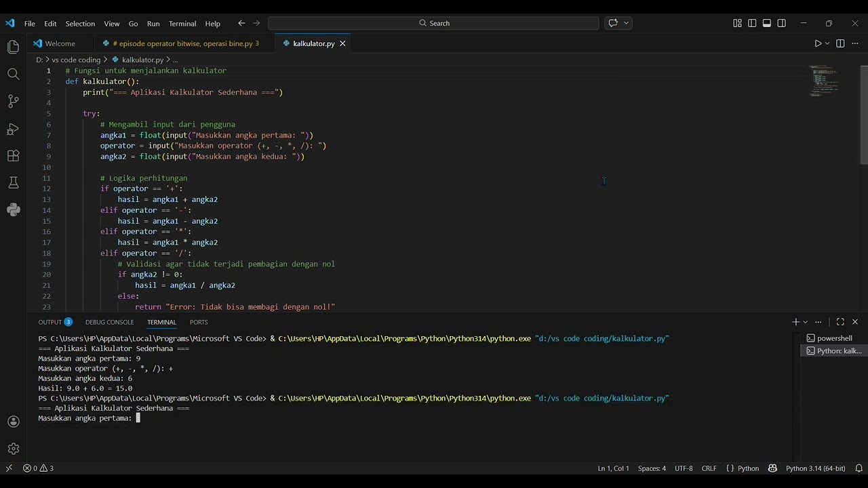
Task: Change the UTF-8 file encoding
Action: pyautogui.click(x=684, y=468)
